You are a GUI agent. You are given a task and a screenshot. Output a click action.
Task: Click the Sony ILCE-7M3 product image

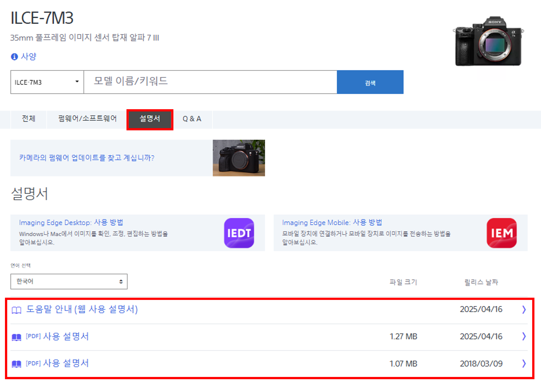click(x=488, y=41)
